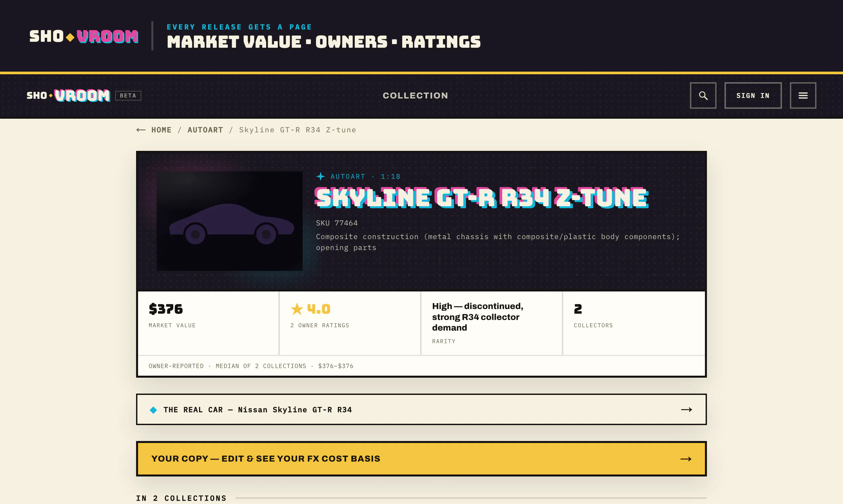Click the SKU 77464 text
The image size is (843, 504).
[337, 223]
